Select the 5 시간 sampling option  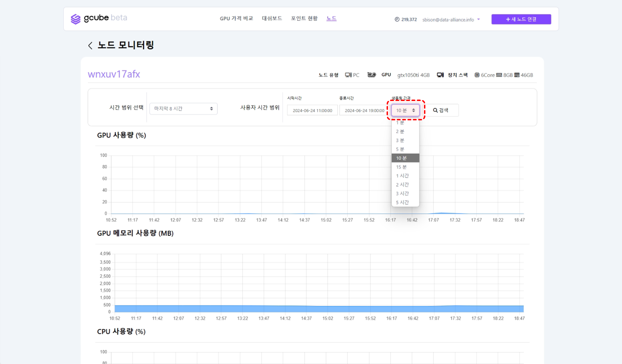click(405, 202)
